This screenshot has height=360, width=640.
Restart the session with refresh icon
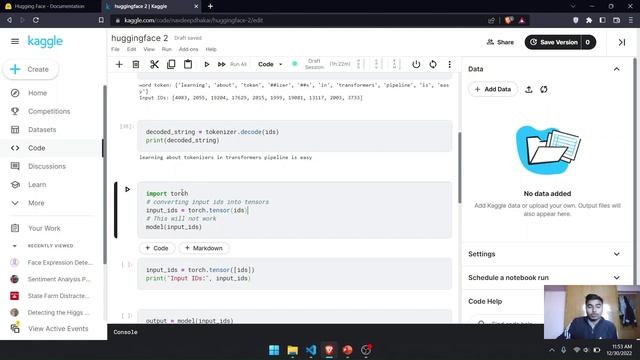[x=433, y=64]
